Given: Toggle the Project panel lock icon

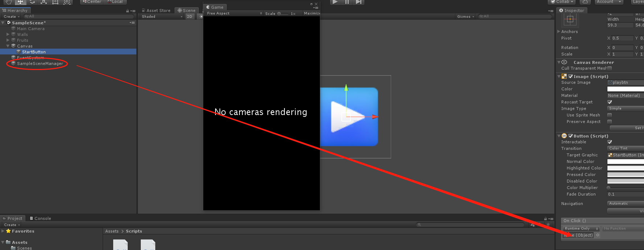Looking at the screenshot, I should pyautogui.click(x=545, y=219).
